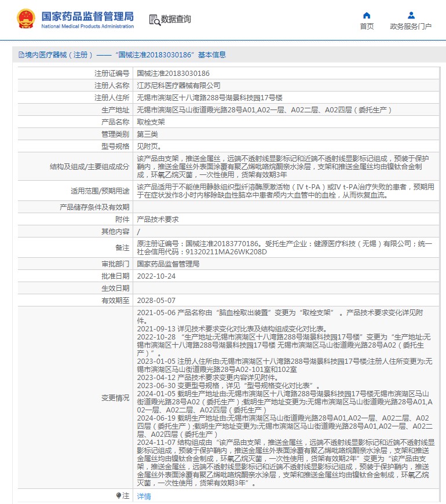The width and height of the screenshot is (446, 504).
Task: Select the 注册人名称 row label
Action: tap(112, 86)
